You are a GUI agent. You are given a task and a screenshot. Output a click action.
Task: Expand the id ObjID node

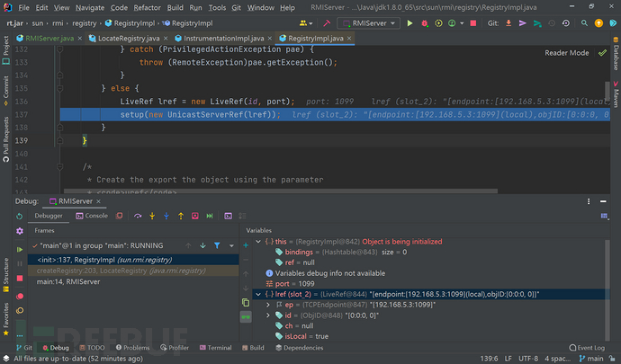pyautogui.click(x=267, y=315)
